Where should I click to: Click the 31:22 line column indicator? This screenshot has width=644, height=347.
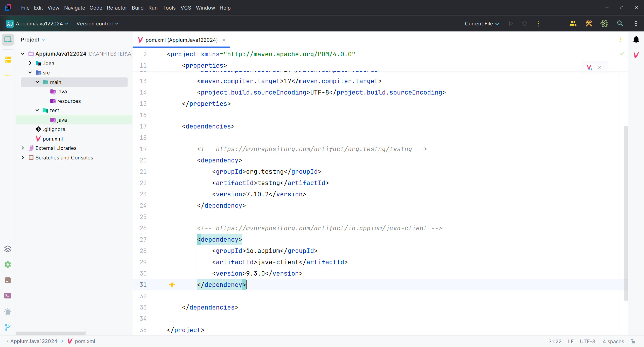click(x=555, y=341)
